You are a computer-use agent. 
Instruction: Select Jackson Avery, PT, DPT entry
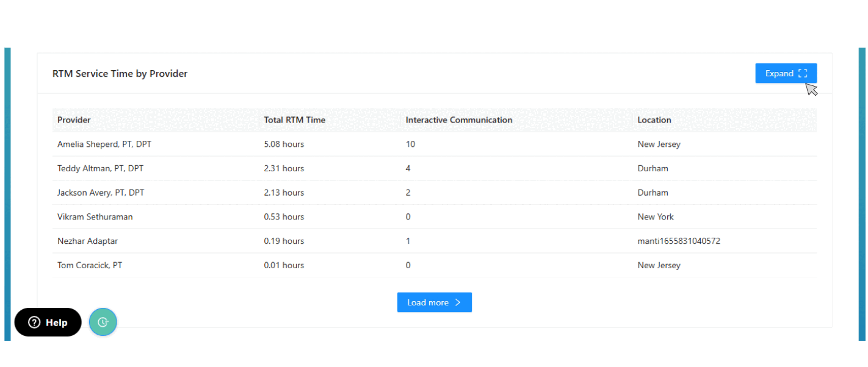coord(101,193)
